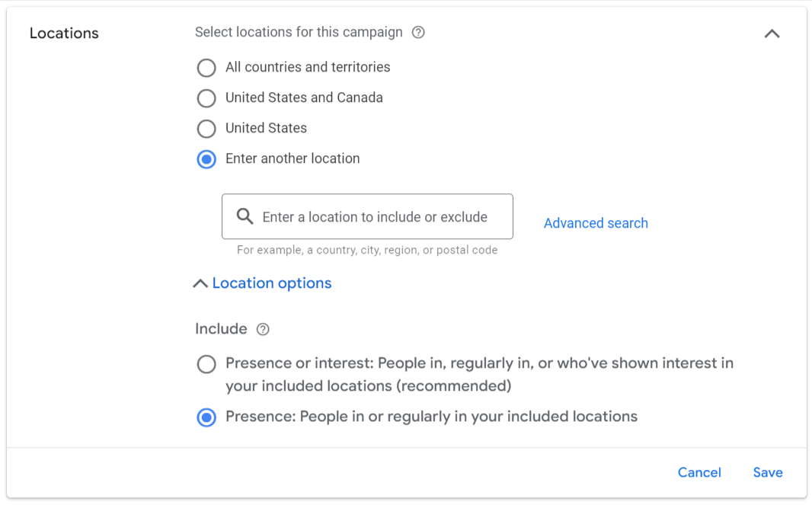Select the United States radio button
This screenshot has height=505, width=812.
[x=206, y=129]
